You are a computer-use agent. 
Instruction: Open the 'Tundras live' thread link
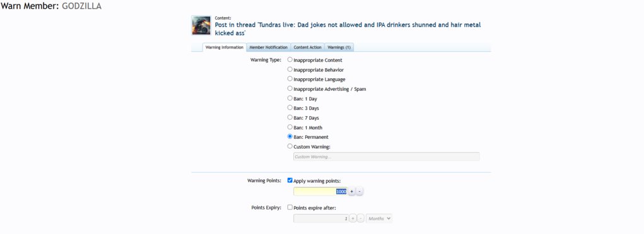pos(348,29)
